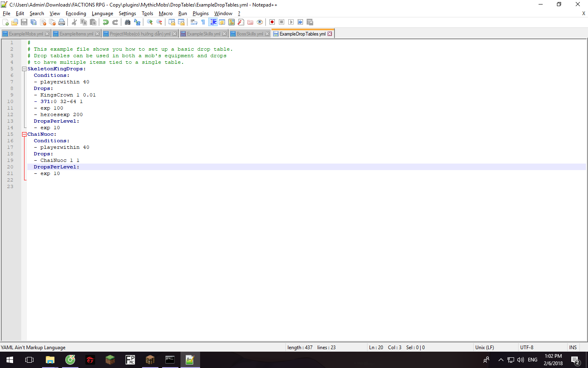The height and width of the screenshot is (368, 588).
Task: Close the ExampleDropTables.yml tab
Action: 330,34
